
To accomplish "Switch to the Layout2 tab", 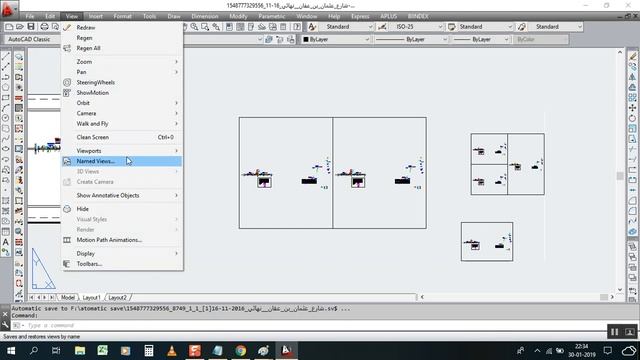I will (x=118, y=298).
